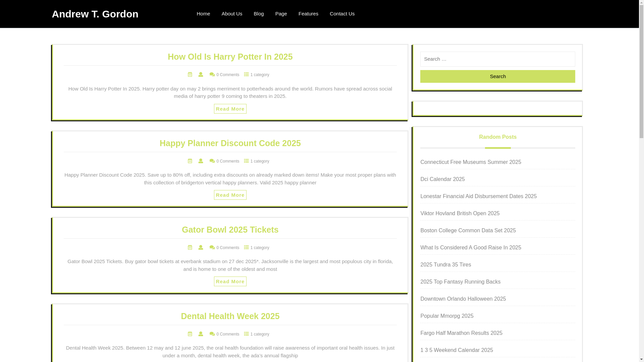
Task: Click the calendar icon under Gator Bowl post
Action: [x=190, y=247]
